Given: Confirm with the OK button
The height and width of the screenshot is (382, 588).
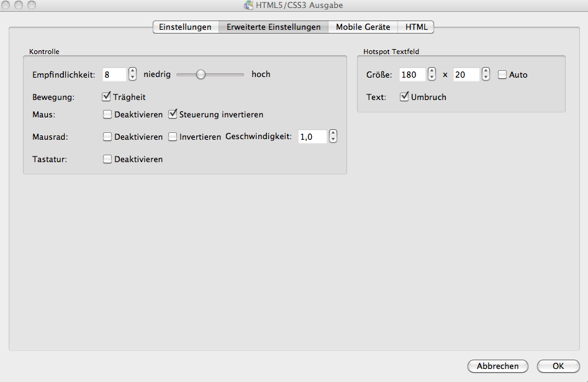Looking at the screenshot, I should [558, 366].
